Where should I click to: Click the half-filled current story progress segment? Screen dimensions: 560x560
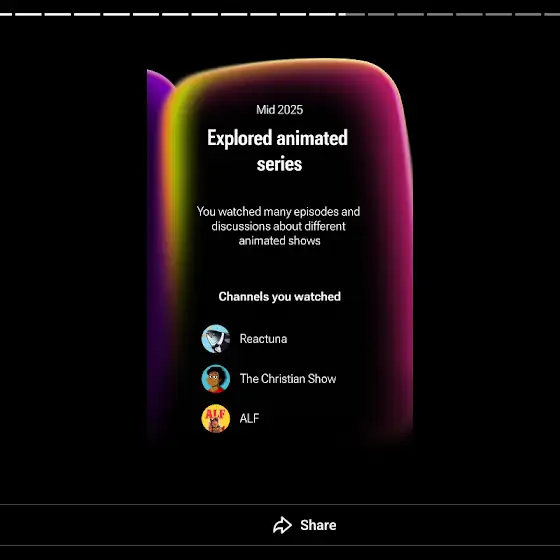pyautogui.click(x=351, y=14)
